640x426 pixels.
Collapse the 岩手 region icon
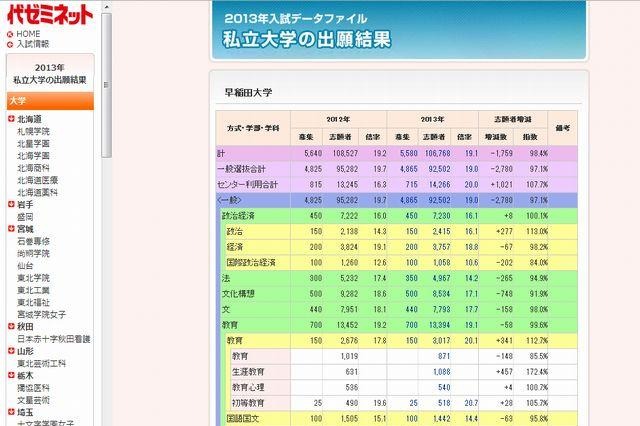click(11, 204)
